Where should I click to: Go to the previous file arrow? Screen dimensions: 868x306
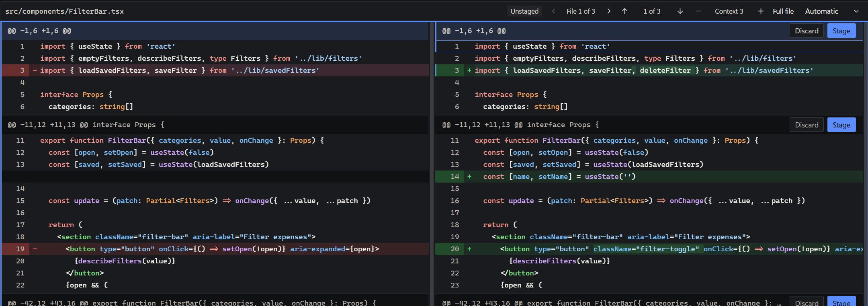[x=553, y=11]
